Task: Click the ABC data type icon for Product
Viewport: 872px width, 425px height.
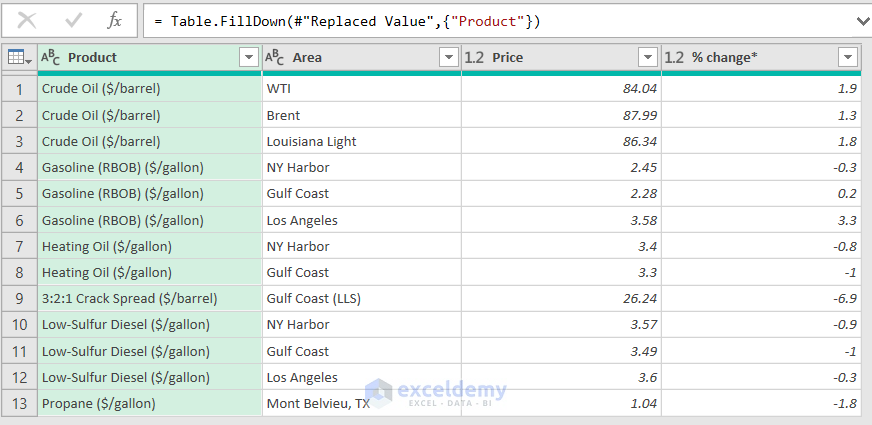Action: [x=51, y=58]
